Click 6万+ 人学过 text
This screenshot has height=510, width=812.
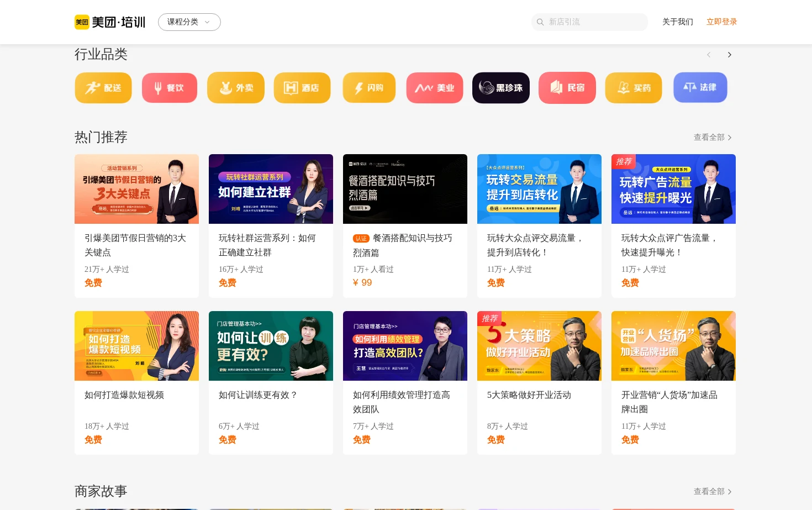pos(239,426)
